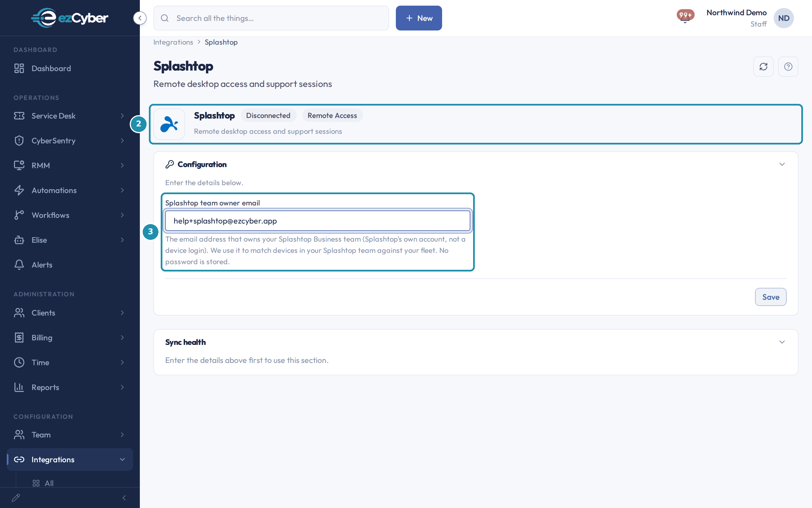Image resolution: width=812 pixels, height=508 pixels.
Task: Click the Workflows branch icon
Action: point(19,215)
